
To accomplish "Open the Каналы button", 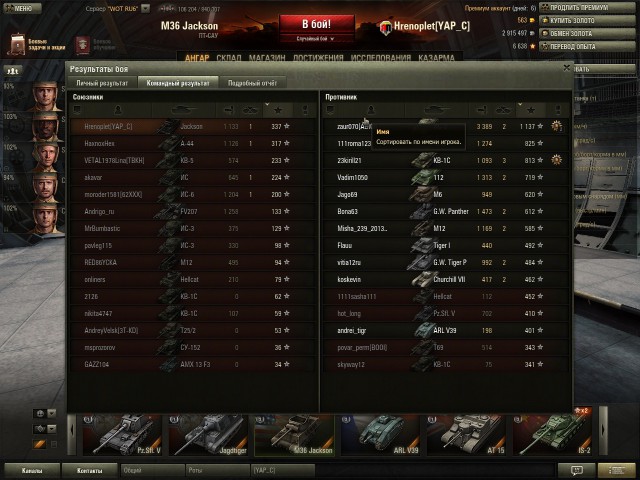I will click(x=32, y=471).
